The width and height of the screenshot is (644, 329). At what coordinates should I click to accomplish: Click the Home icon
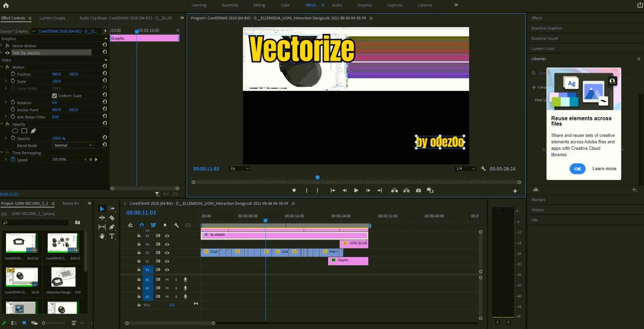[x=6, y=5]
